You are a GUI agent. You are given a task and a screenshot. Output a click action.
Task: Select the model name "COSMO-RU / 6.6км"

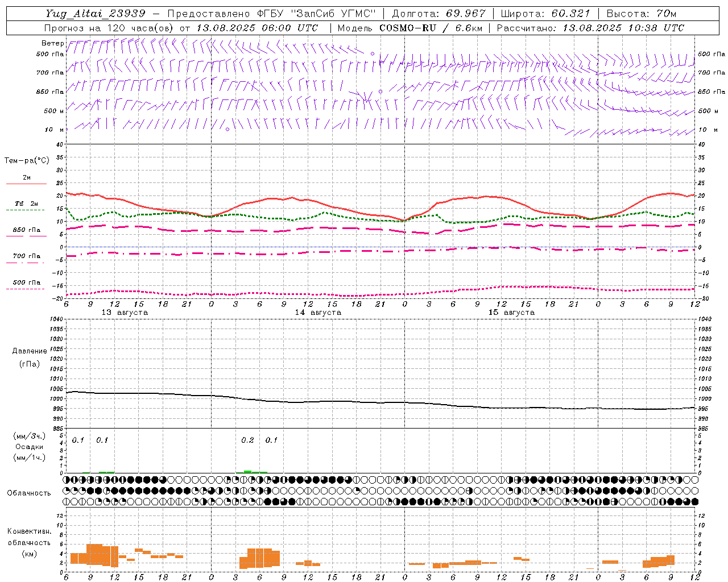[431, 28]
